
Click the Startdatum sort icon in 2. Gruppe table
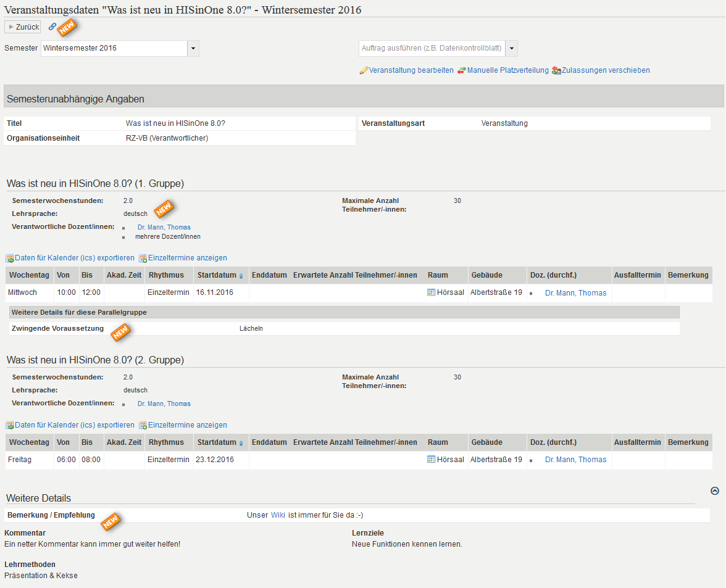[241, 443]
